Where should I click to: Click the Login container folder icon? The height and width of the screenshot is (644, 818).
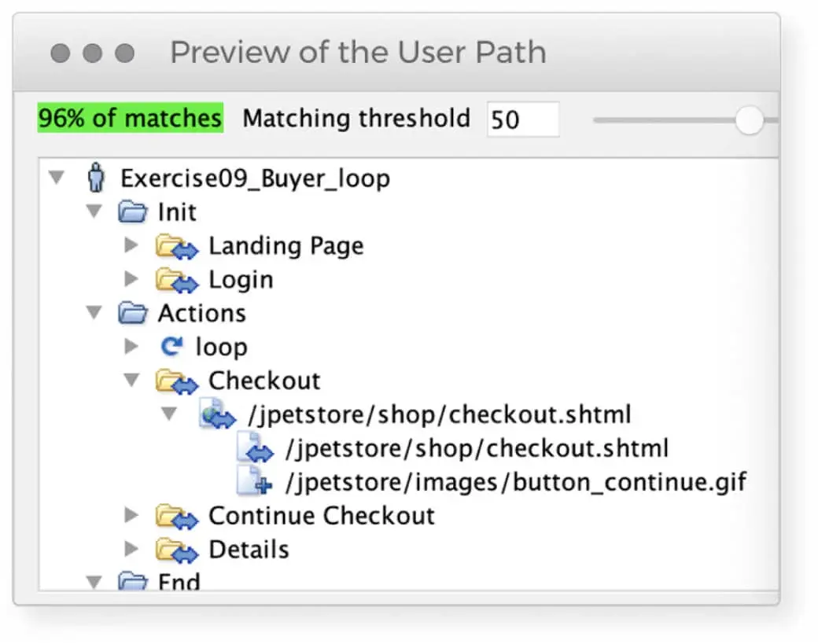(176, 280)
